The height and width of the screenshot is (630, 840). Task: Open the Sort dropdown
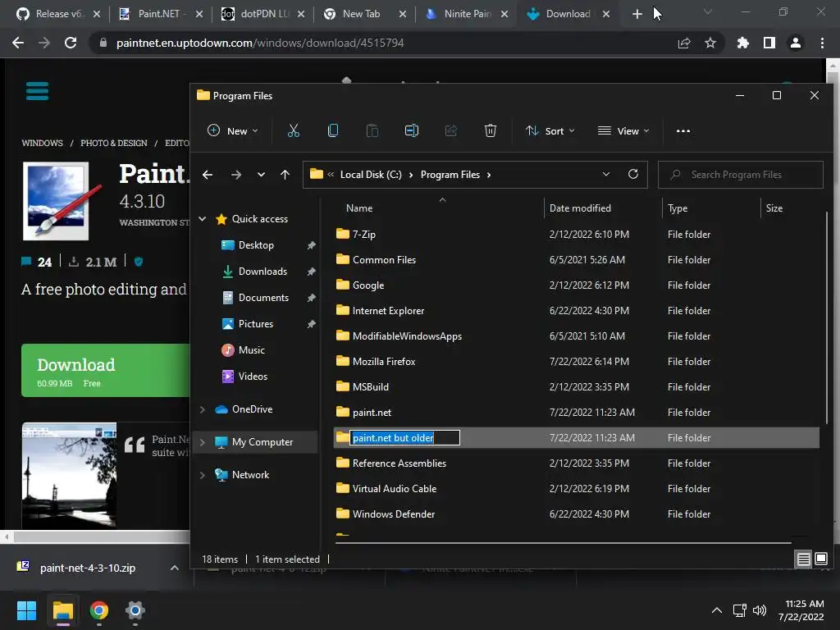550,130
